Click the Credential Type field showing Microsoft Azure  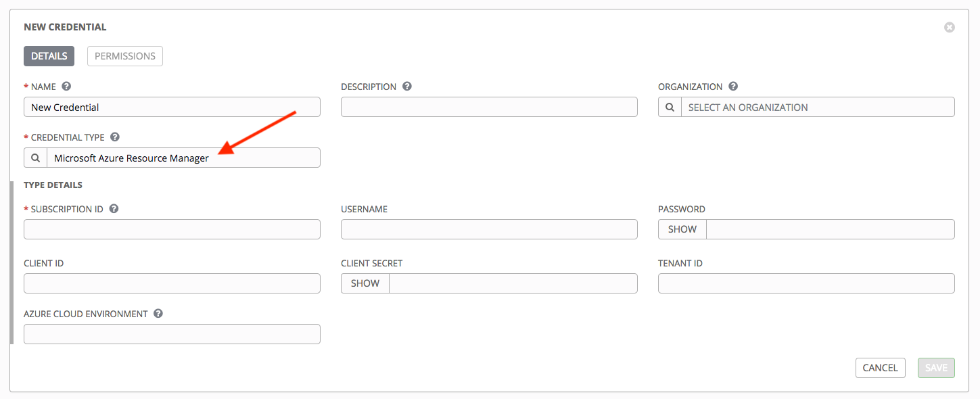coord(183,158)
